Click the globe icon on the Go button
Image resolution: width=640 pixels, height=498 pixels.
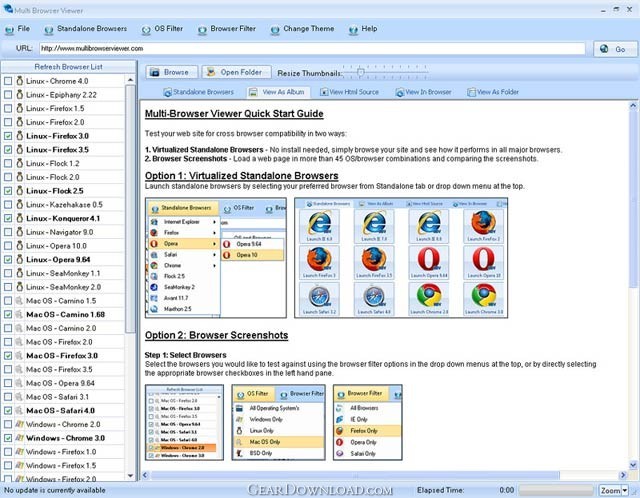(604, 49)
